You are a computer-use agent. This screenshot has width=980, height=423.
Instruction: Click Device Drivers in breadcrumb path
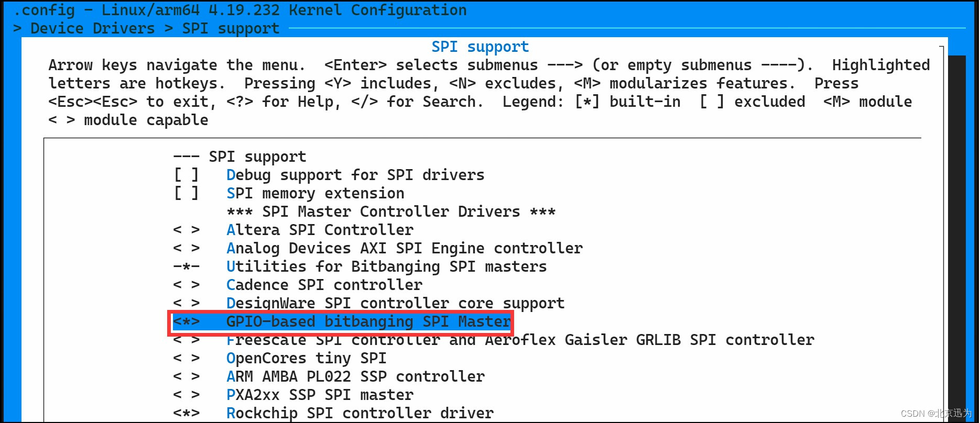92,28
